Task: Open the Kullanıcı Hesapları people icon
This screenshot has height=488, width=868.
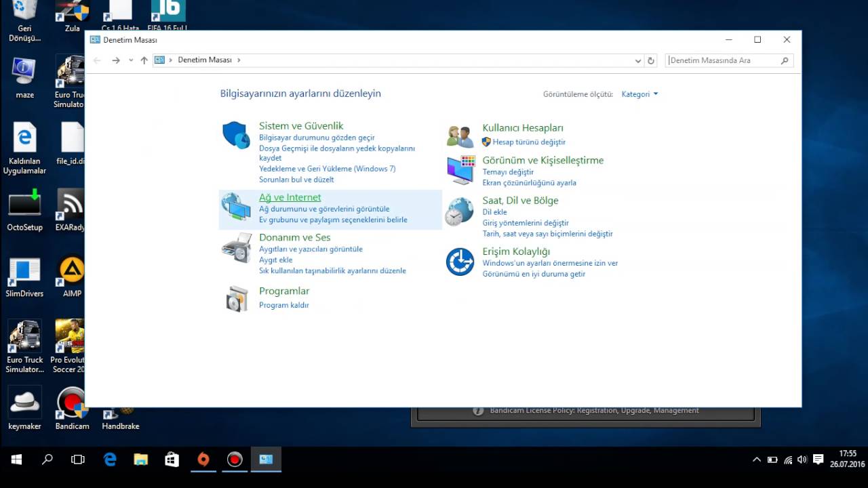Action: (x=460, y=136)
